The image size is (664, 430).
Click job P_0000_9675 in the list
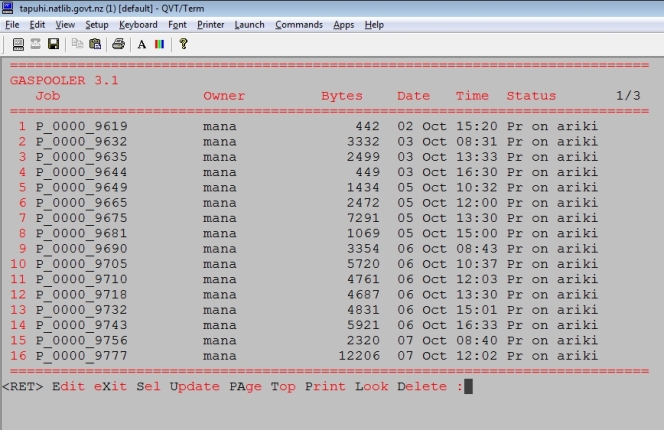tap(81, 218)
